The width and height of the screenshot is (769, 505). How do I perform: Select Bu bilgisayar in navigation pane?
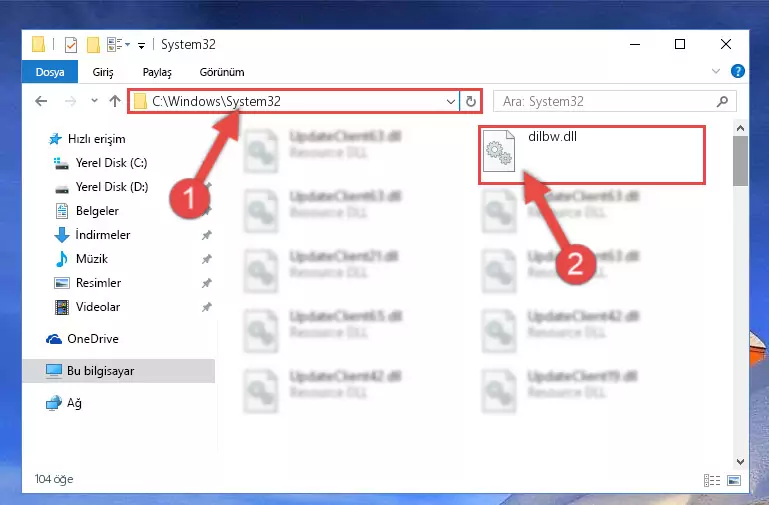pos(118,371)
